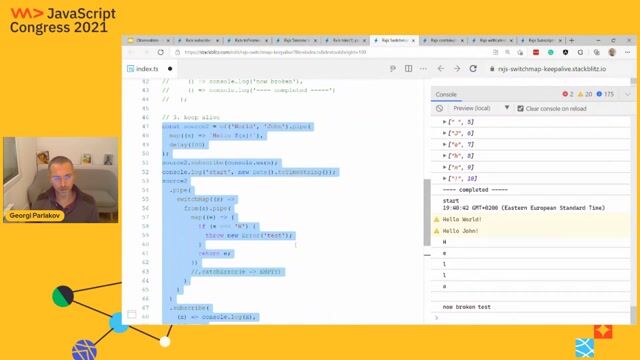Click the Hello John! warning message

click(460, 231)
